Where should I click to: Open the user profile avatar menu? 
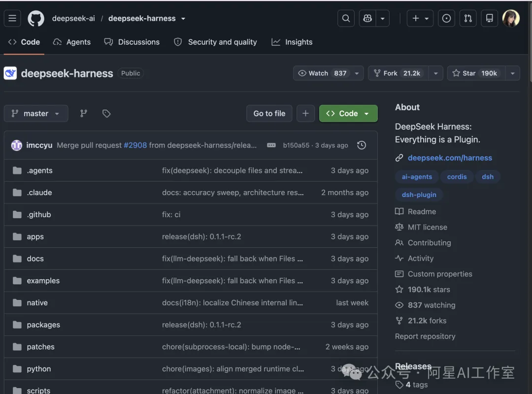[x=511, y=18]
